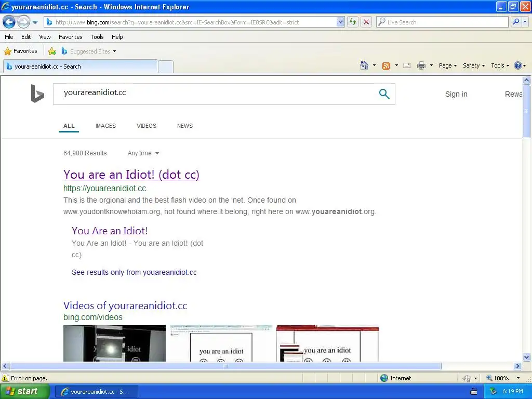Viewport: 532px width, 399px height.
Task: Stop loading with the red X icon
Action: [x=366, y=22]
